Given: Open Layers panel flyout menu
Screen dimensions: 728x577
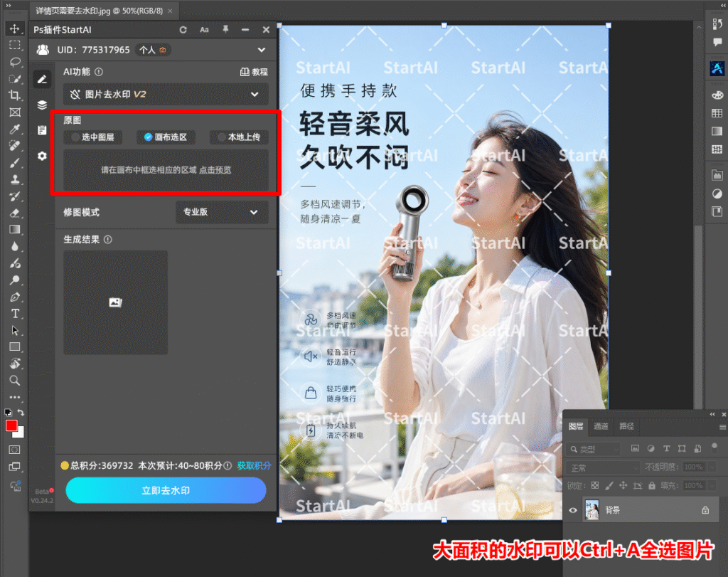Looking at the screenshot, I should (x=722, y=426).
